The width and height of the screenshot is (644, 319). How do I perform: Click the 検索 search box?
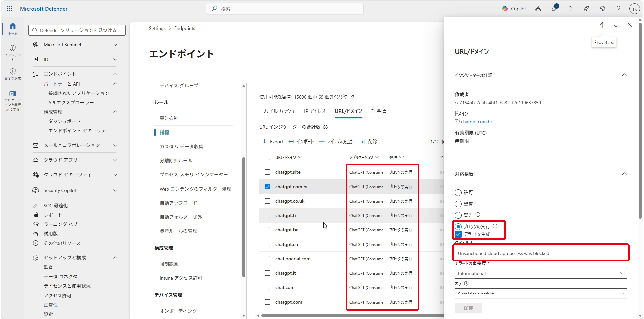285,9
